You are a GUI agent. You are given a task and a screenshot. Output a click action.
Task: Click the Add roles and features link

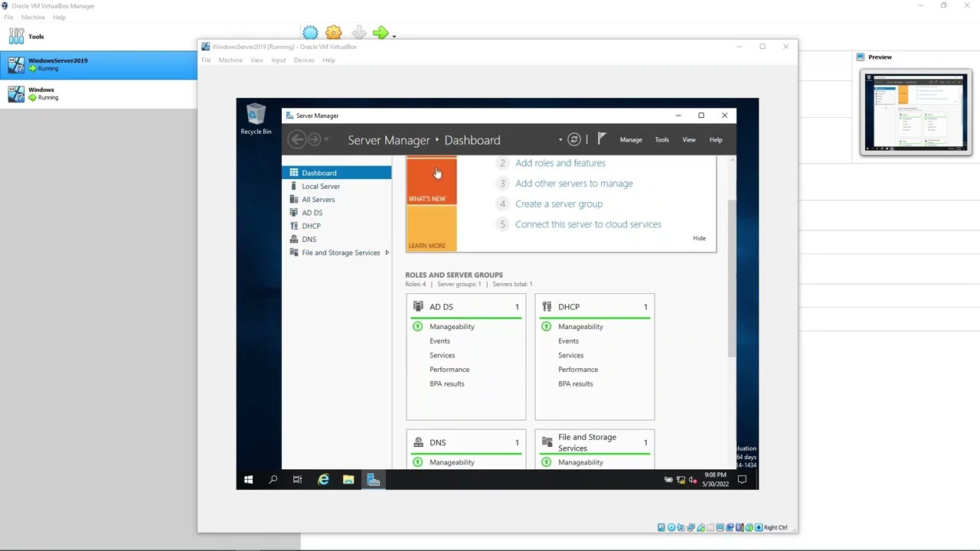560,163
